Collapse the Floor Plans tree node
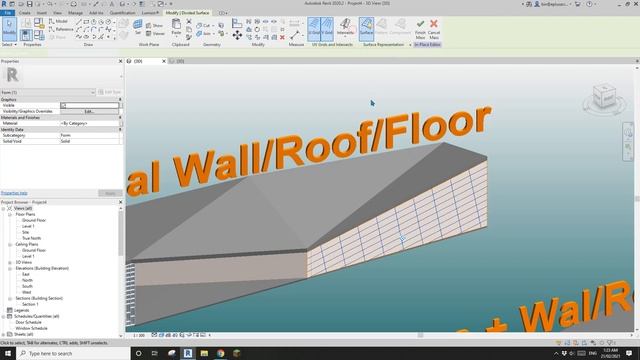This screenshot has width=640, height=360. click(x=10, y=214)
